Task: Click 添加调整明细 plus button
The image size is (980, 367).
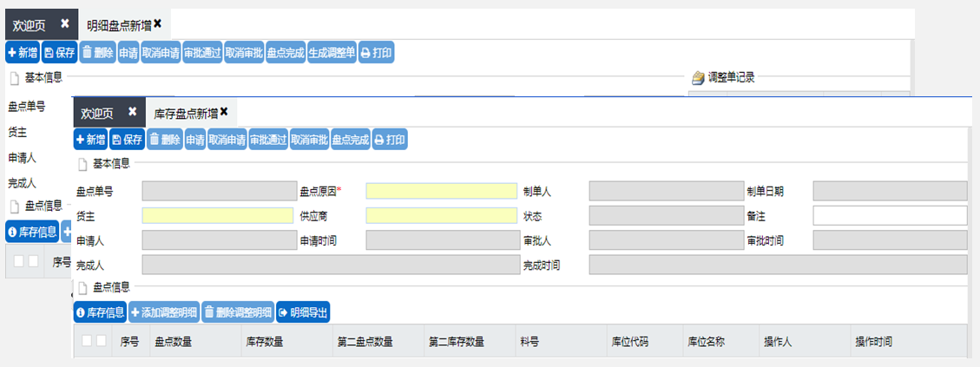Action: coord(164,312)
